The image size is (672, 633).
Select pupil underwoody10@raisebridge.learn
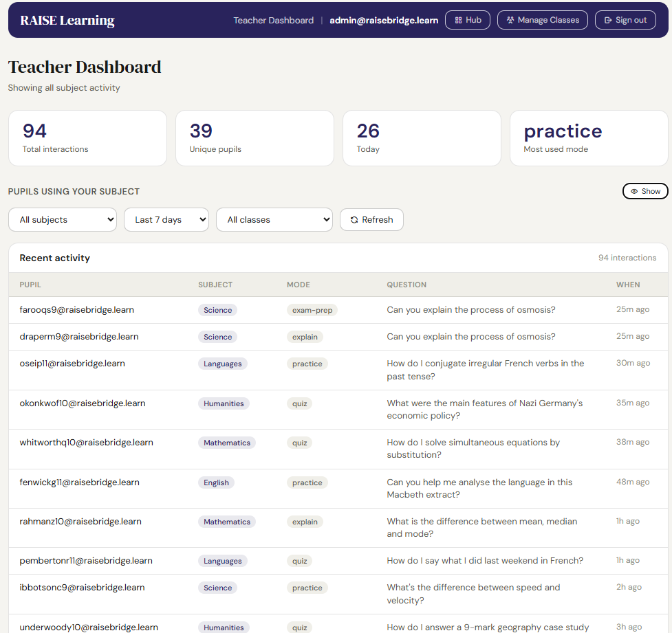(89, 628)
